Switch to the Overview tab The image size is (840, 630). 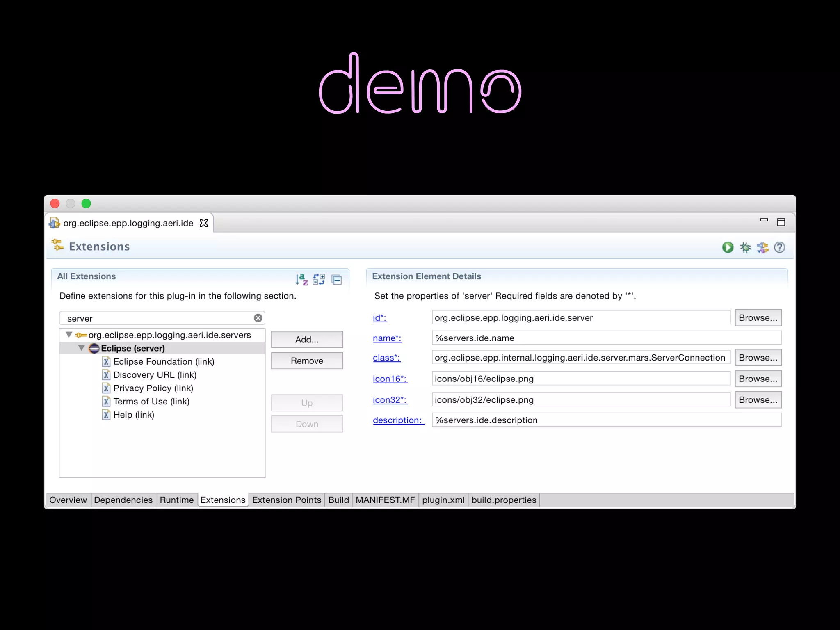[x=68, y=500]
